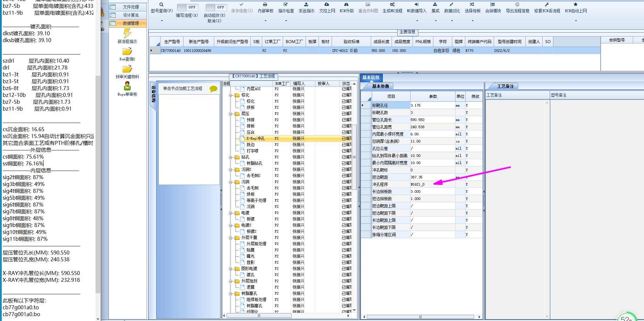Click the 修复ECN丢流程 wrench icon

(547, 5)
